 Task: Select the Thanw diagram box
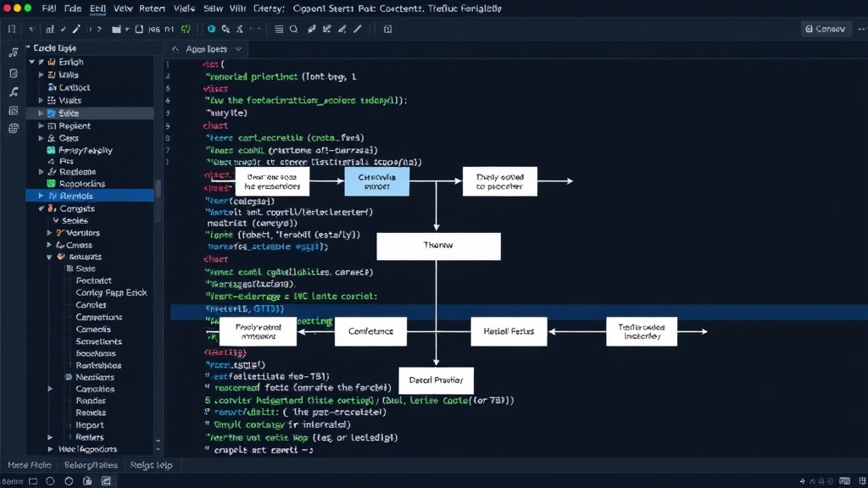438,247
